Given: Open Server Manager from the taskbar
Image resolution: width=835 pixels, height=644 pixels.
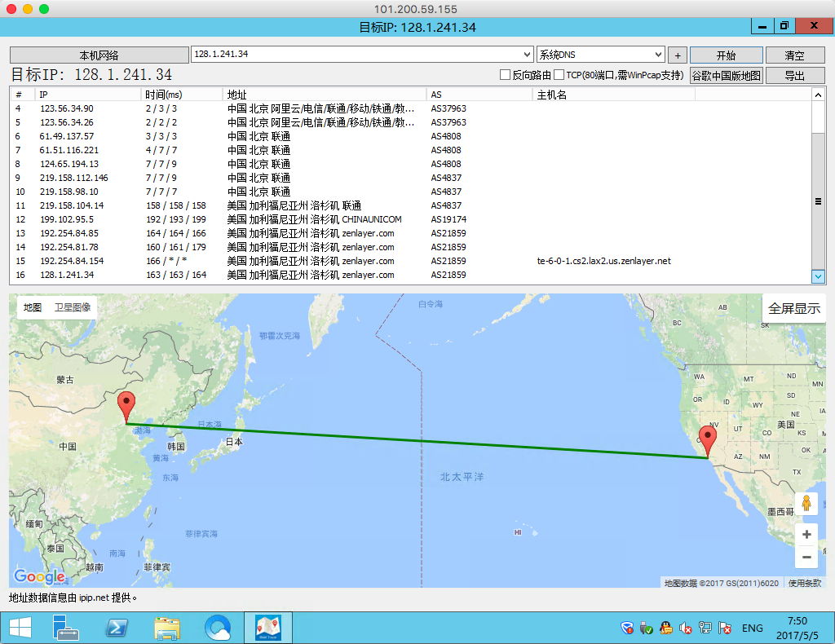Looking at the screenshot, I should [x=65, y=629].
